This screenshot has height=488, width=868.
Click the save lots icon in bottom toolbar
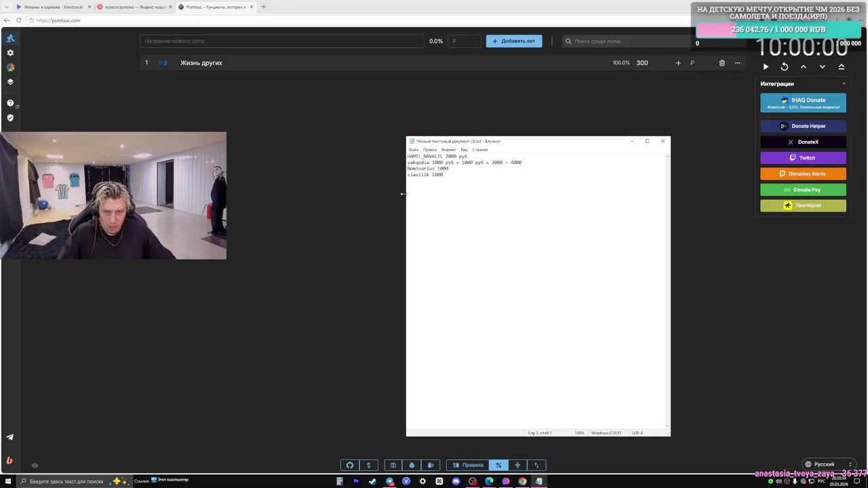(x=393, y=465)
